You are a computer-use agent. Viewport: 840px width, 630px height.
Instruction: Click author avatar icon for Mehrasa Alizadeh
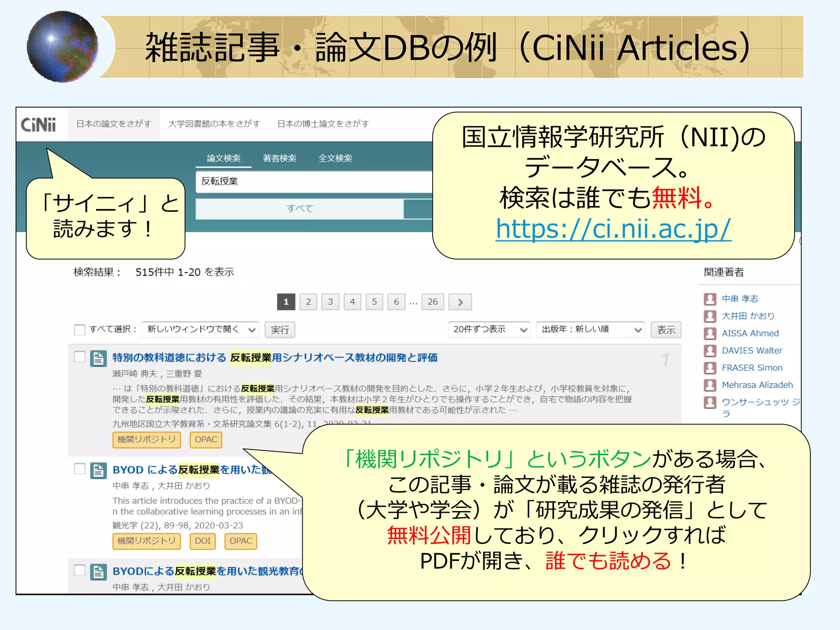(x=710, y=385)
